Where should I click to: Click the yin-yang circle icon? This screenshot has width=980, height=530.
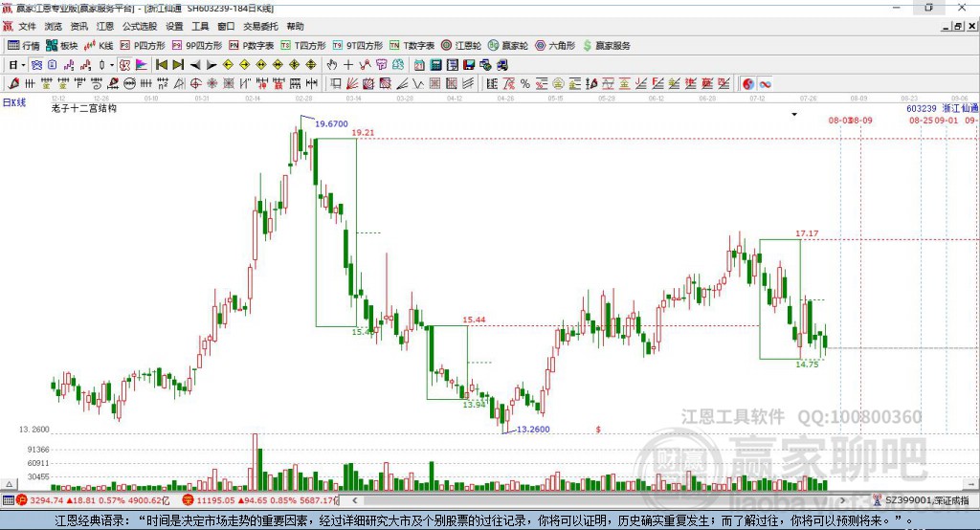tap(748, 84)
